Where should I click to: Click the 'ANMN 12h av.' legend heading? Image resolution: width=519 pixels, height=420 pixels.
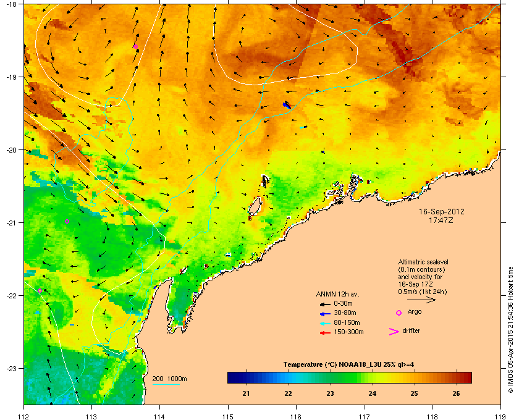[337, 294]
